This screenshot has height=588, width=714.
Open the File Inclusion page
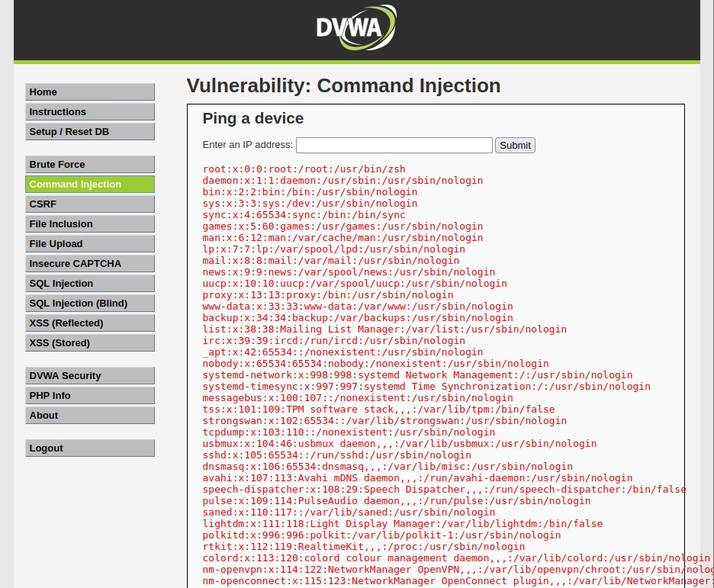[90, 224]
